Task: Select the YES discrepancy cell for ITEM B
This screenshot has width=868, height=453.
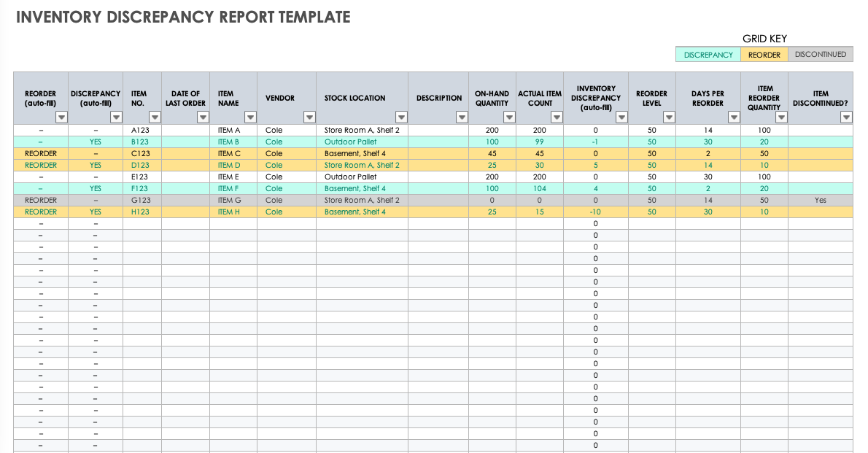Action: (95, 142)
